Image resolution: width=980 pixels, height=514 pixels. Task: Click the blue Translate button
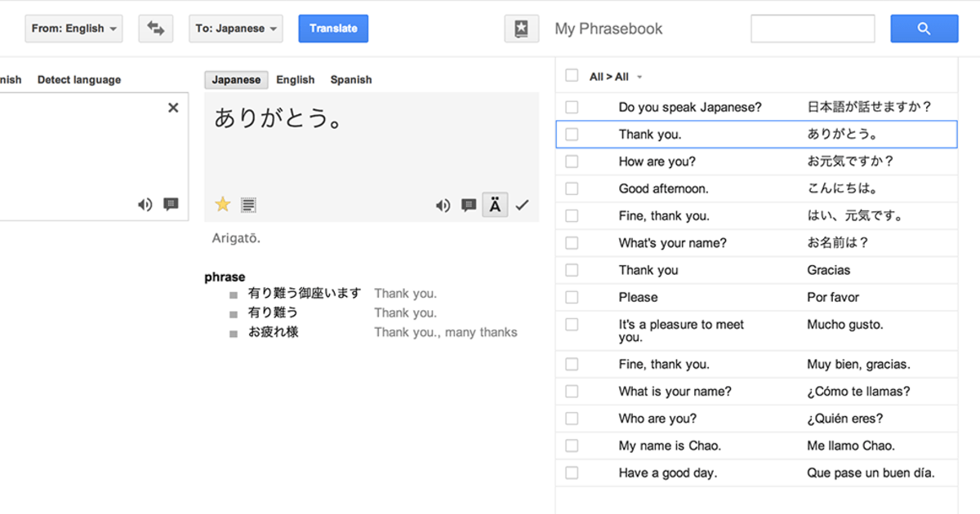coord(333,29)
